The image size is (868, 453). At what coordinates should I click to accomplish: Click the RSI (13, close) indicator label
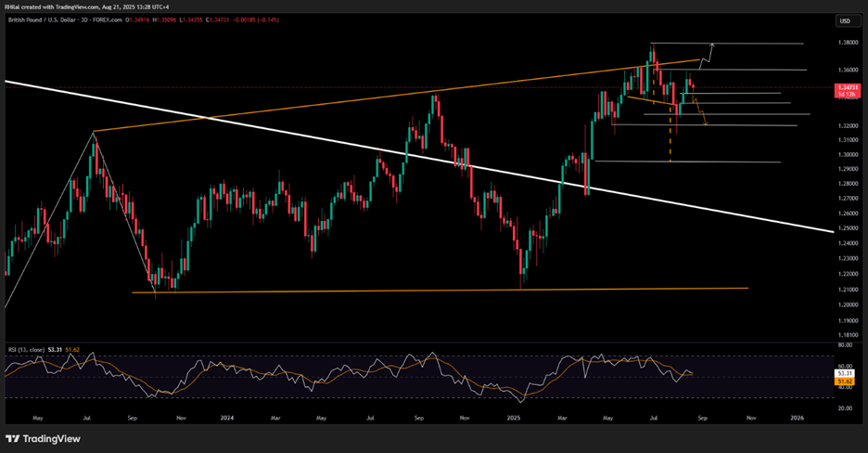tap(27, 349)
